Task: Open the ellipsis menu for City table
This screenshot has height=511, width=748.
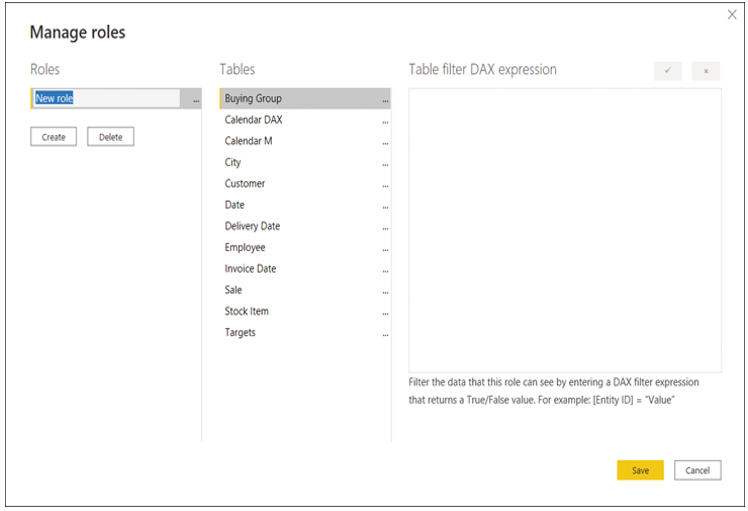Action: coord(385,165)
